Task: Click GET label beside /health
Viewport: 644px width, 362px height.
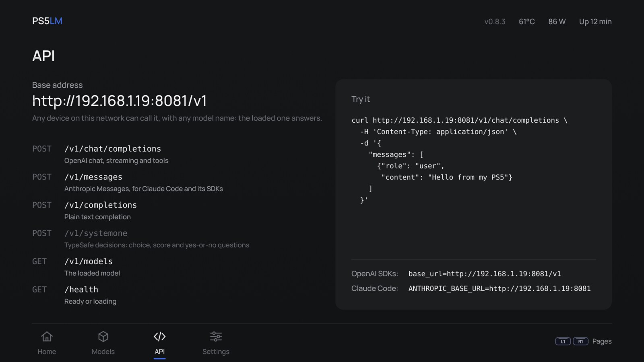Action: coord(39,290)
